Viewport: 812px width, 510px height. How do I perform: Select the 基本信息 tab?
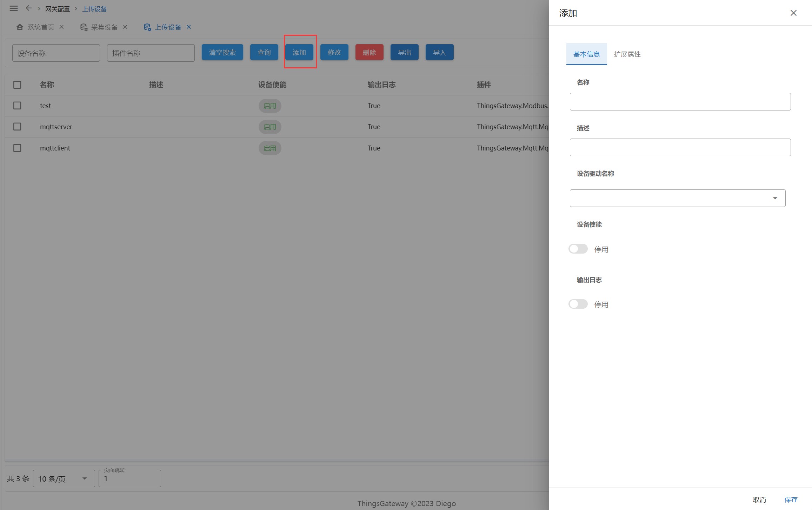coord(586,54)
